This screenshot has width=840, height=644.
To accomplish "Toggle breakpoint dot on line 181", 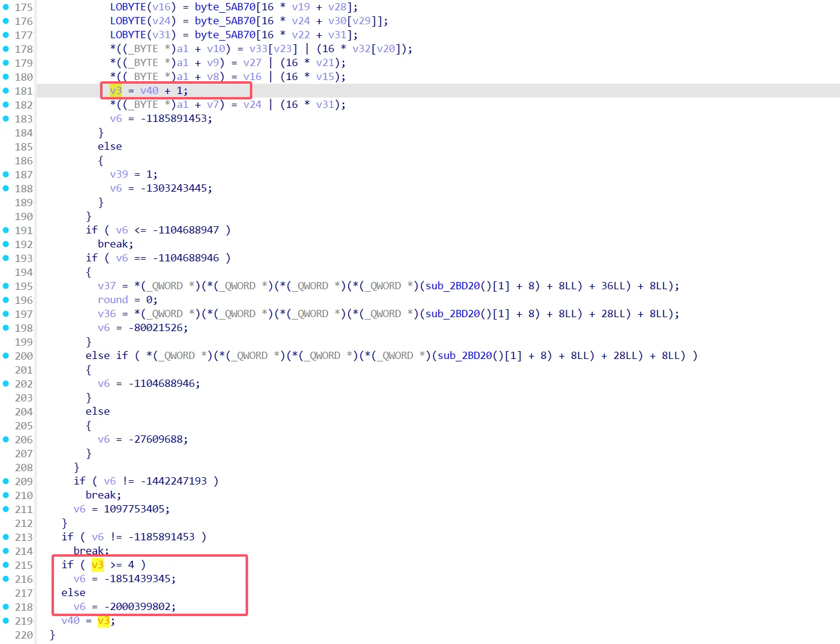I will (6, 91).
